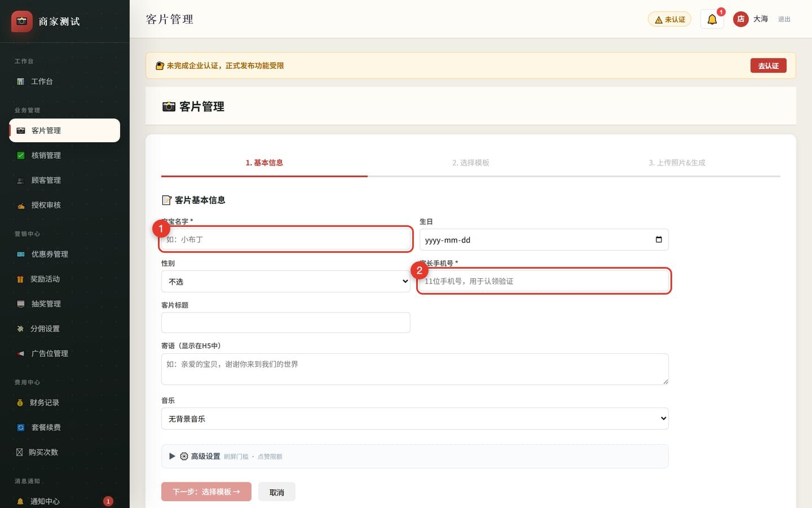Click the camera icon beside 客片管理 heading
Image resolution: width=812 pixels, height=508 pixels.
tap(169, 107)
